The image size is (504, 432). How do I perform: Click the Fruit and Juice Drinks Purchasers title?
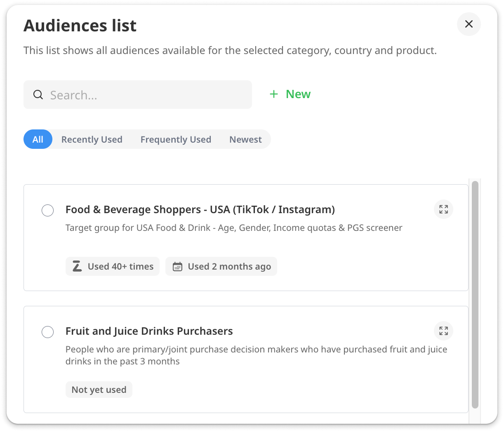tap(149, 331)
